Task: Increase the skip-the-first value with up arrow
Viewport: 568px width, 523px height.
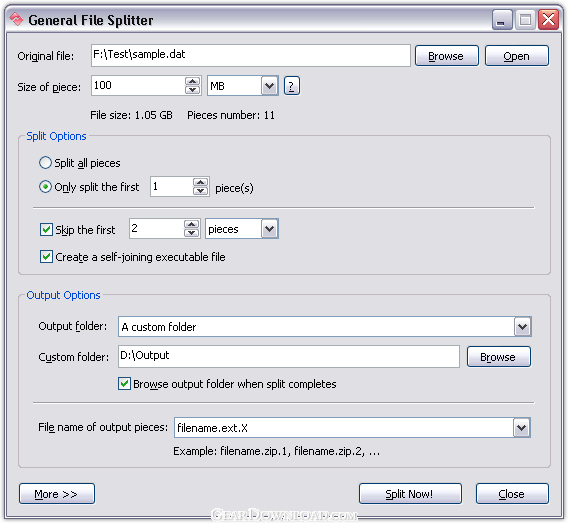Action: click(x=192, y=224)
